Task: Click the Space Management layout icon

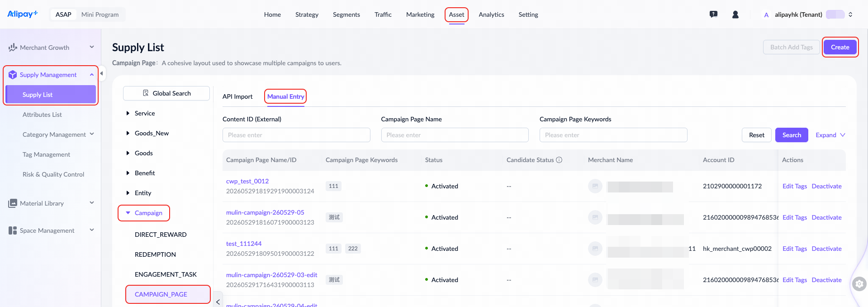Action: [13, 230]
